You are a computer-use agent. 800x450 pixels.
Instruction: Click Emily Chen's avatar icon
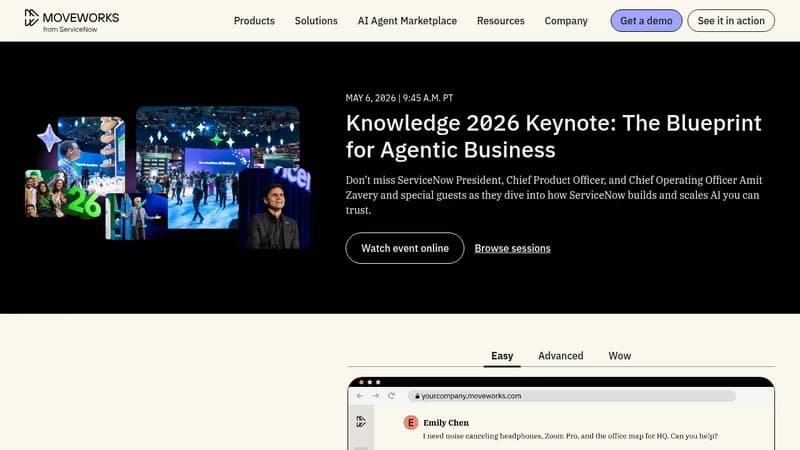pos(411,422)
